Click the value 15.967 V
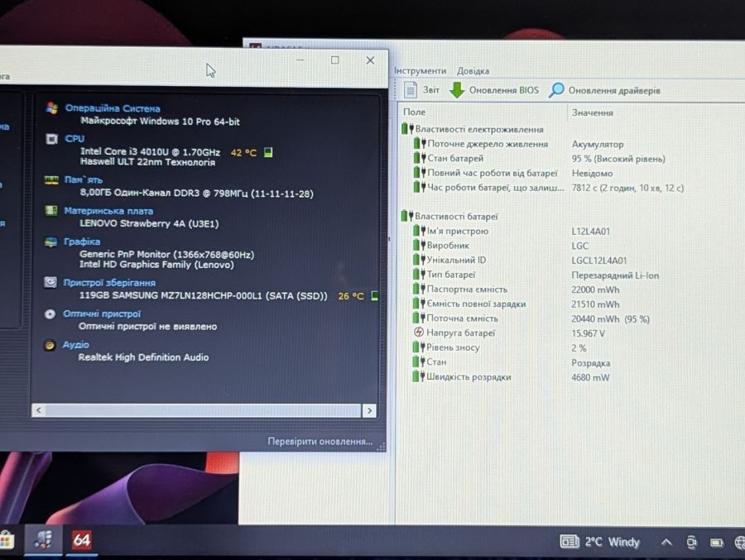This screenshot has height=560, width=745. point(588,333)
